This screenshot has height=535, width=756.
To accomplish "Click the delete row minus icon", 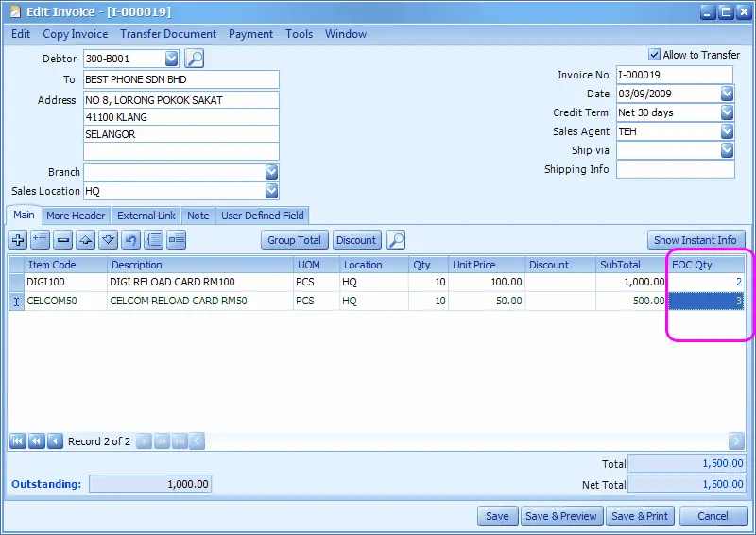I will tap(62, 240).
